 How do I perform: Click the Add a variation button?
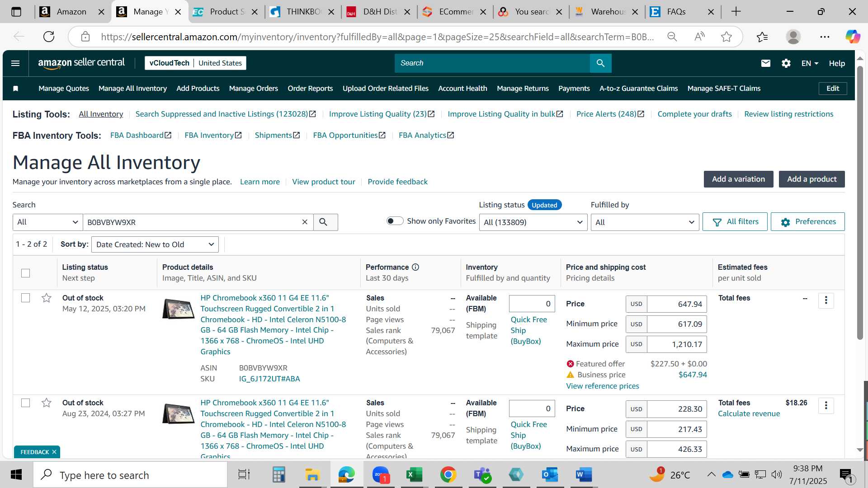click(x=738, y=179)
